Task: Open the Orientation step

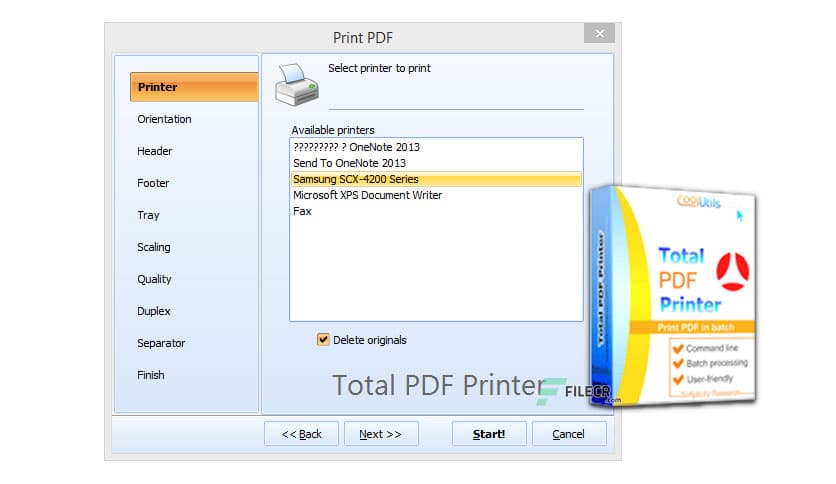Action: (x=164, y=119)
